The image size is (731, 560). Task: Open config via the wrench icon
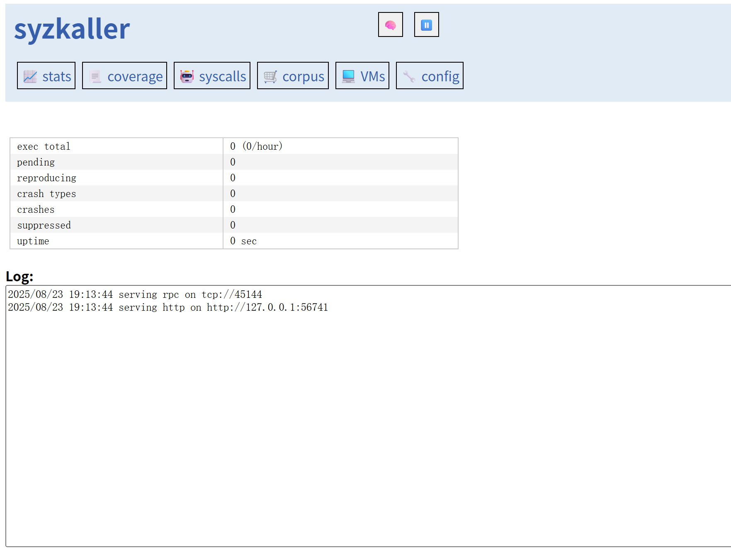[409, 76]
